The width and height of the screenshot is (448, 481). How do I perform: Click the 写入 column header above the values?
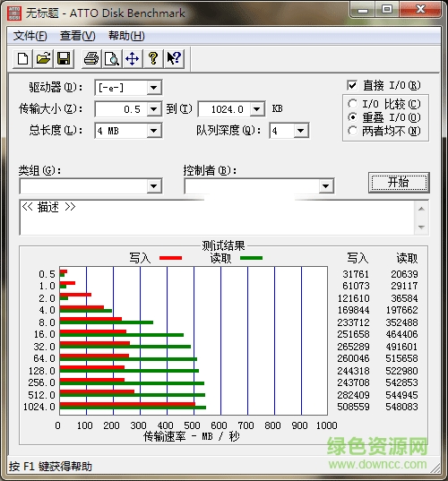click(x=358, y=258)
